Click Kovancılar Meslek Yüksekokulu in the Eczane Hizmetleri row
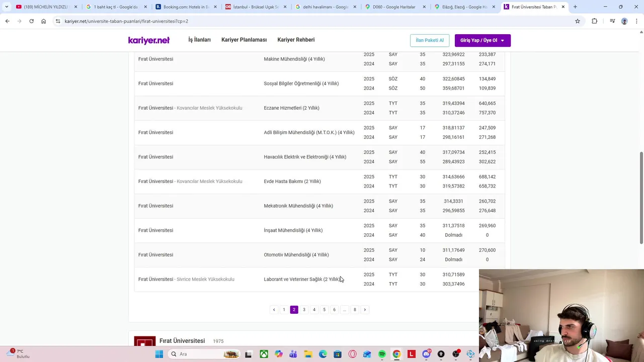 (209, 108)
